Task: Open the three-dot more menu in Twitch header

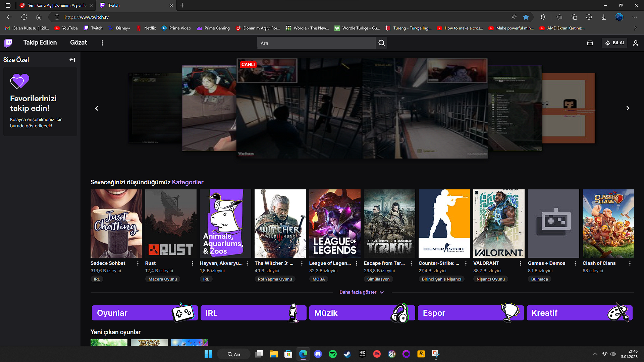Action: pyautogui.click(x=102, y=43)
